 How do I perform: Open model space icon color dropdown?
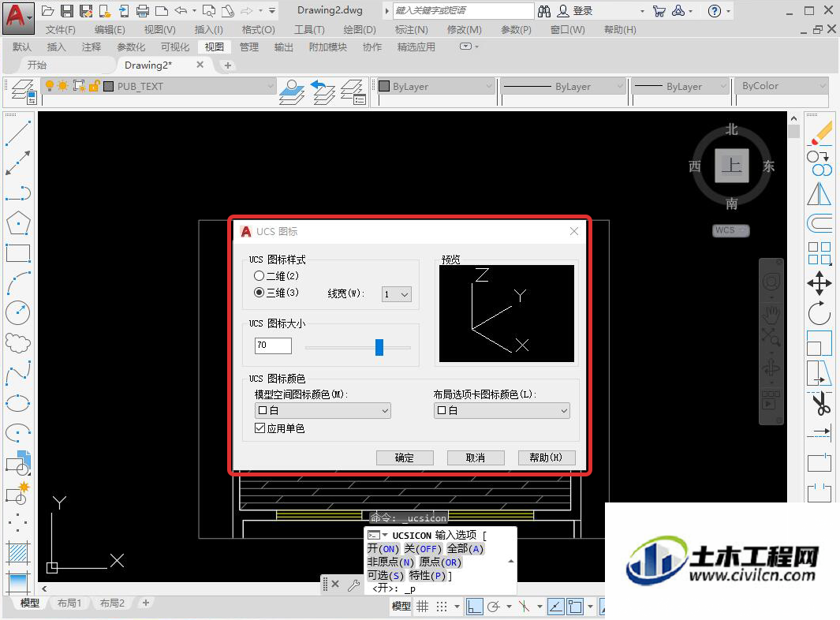coord(323,410)
